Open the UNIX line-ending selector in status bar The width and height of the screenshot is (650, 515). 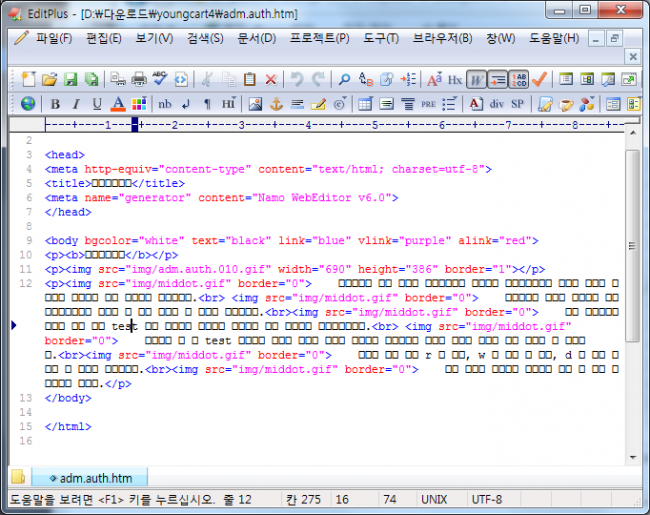(435, 497)
